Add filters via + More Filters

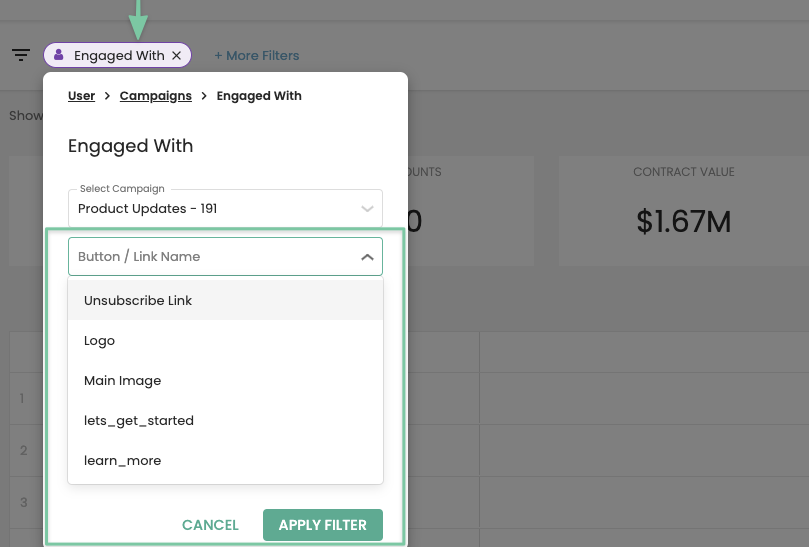pos(256,55)
